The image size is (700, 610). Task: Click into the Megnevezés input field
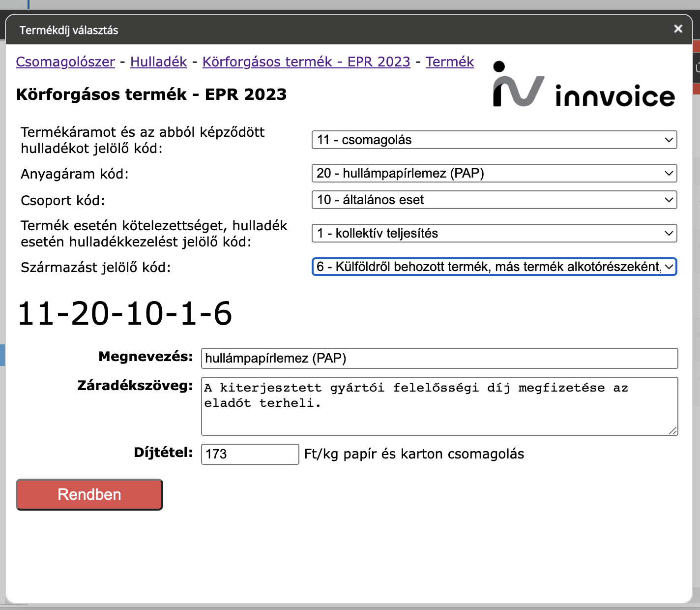439,358
